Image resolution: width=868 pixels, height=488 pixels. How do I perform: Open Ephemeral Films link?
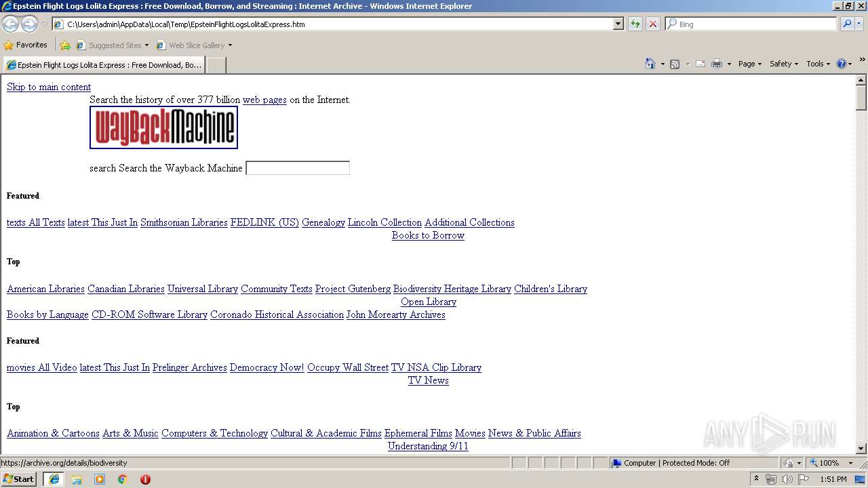418,433
